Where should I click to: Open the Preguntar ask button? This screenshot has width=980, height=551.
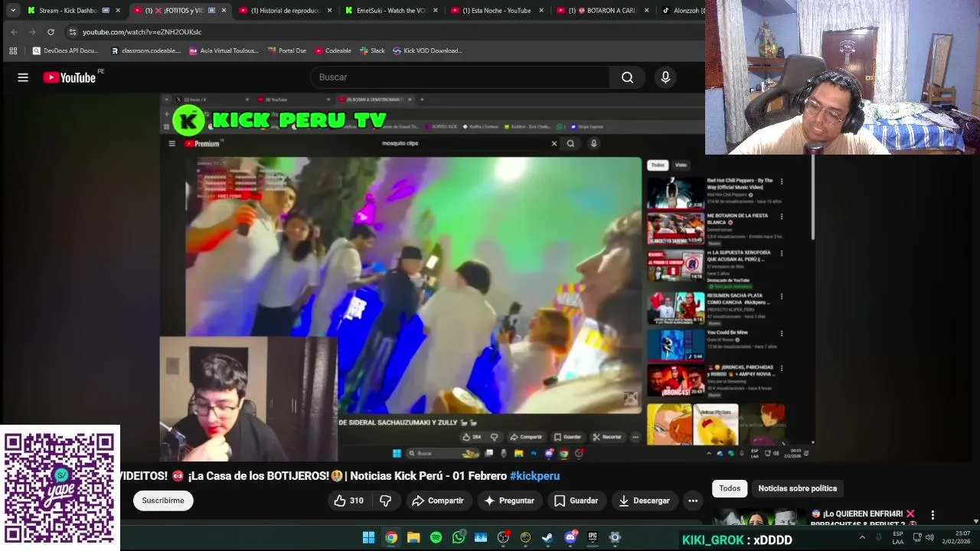(508, 500)
